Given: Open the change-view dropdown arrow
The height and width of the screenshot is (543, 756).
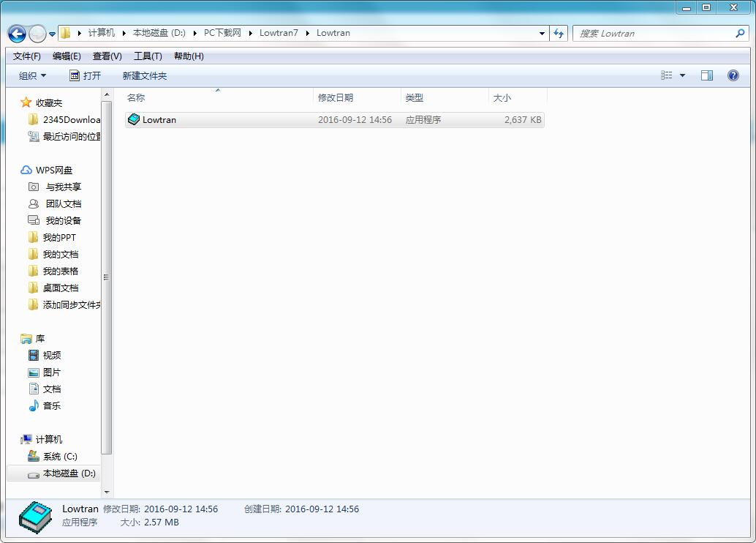Looking at the screenshot, I should (682, 75).
